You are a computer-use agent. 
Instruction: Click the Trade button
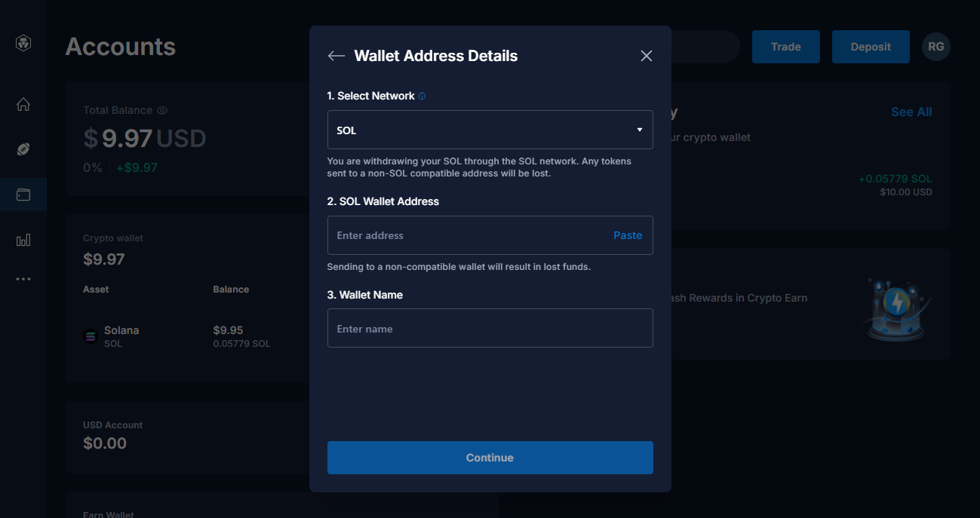pyautogui.click(x=786, y=47)
